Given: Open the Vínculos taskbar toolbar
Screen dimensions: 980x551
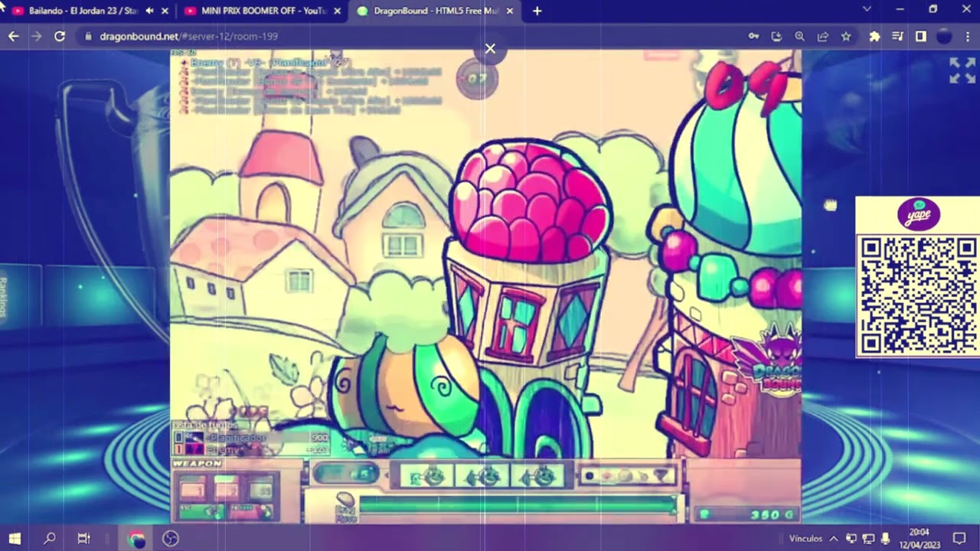Looking at the screenshot, I should [x=805, y=538].
